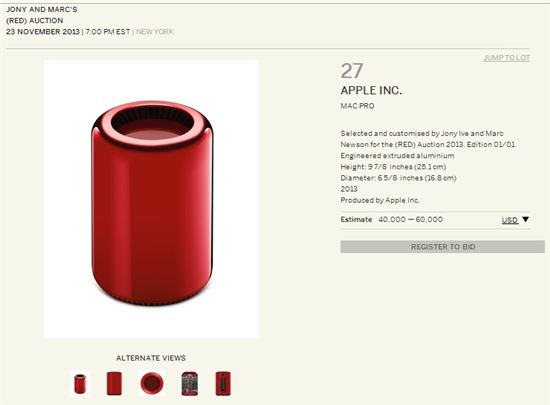Select the first angled Mac Pro thumbnail
Image resolution: width=550 pixels, height=405 pixels.
pyautogui.click(x=80, y=383)
